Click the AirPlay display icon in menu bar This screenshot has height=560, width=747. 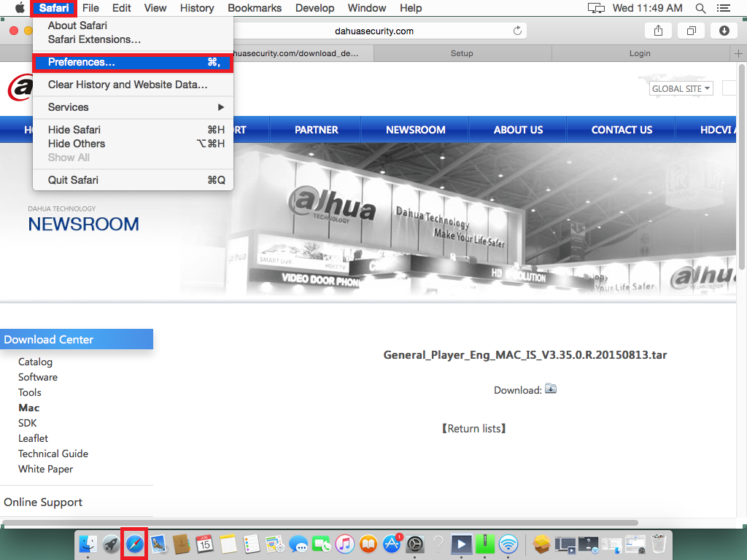[x=596, y=8]
